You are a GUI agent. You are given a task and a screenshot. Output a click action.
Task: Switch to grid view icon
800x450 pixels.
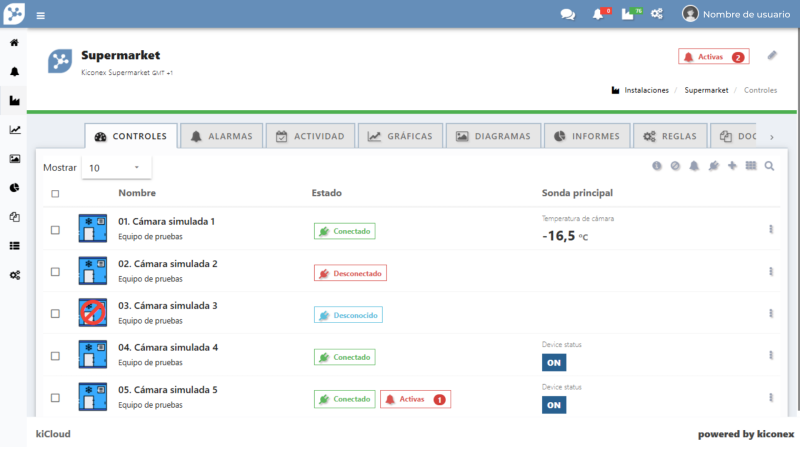tap(751, 166)
